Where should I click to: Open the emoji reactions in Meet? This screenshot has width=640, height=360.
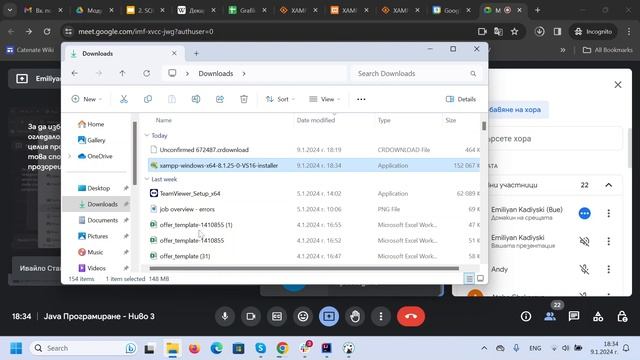tap(303, 316)
